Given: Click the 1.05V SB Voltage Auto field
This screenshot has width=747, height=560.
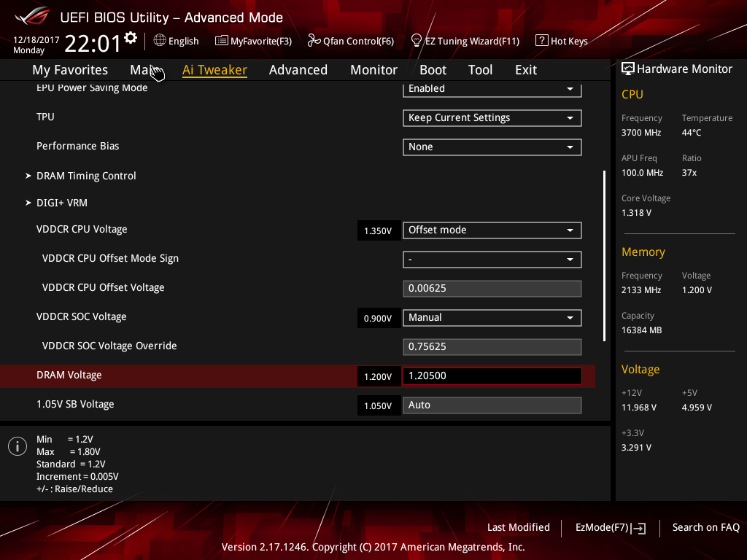Looking at the screenshot, I should [x=492, y=405].
